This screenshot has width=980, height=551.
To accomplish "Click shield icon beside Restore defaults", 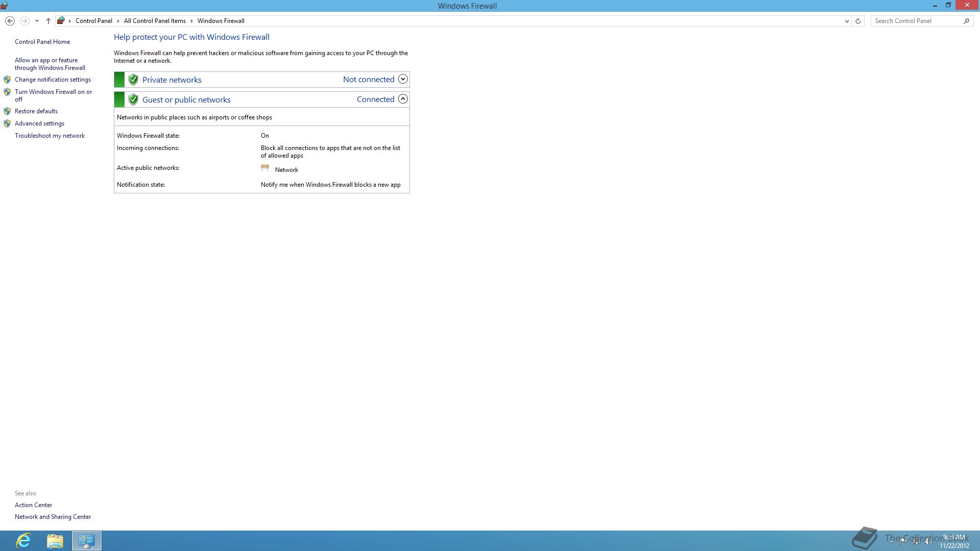I will [x=7, y=111].
